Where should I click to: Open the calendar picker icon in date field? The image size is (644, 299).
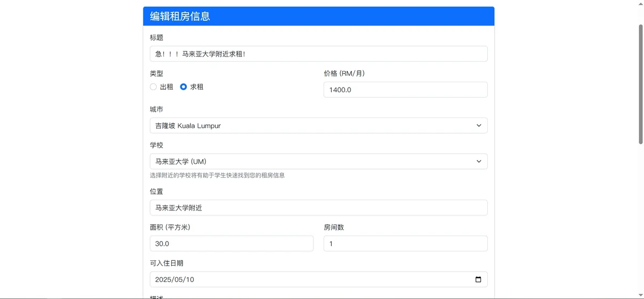click(478, 280)
